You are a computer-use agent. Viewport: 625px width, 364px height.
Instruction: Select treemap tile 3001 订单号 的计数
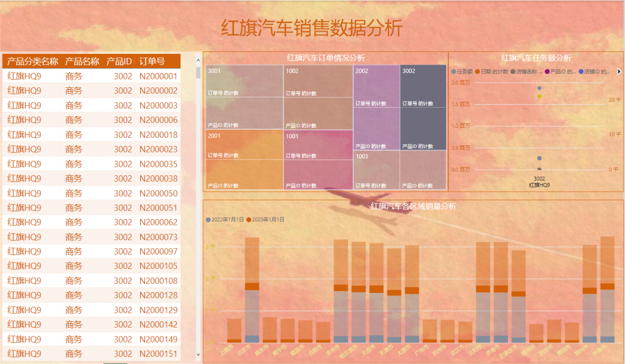click(245, 81)
